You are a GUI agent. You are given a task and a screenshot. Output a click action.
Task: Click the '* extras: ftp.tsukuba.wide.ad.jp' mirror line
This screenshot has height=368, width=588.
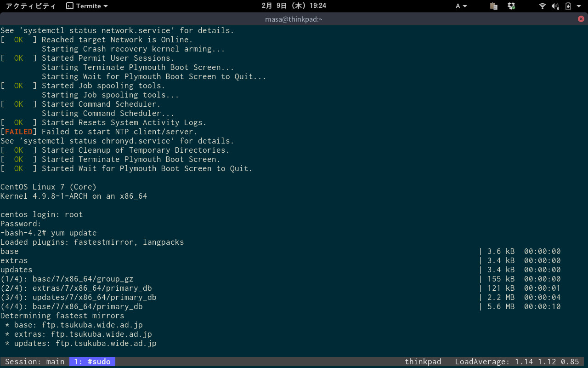tap(79, 334)
